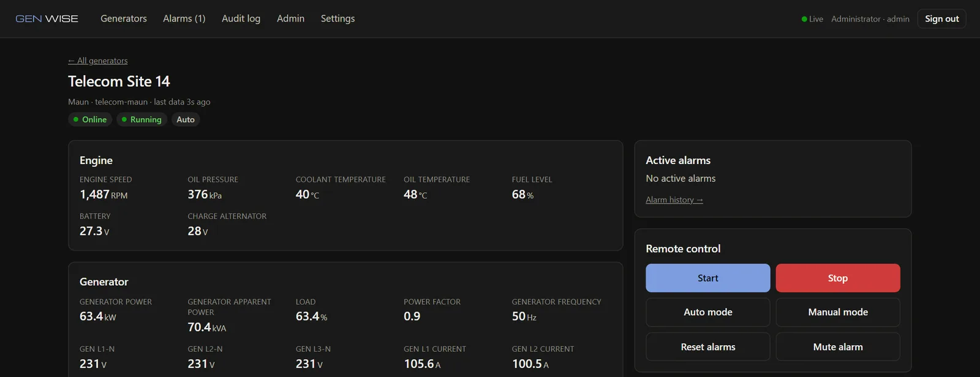
Task: Click the 70.4 kVA apparent power value
Action: [207, 327]
